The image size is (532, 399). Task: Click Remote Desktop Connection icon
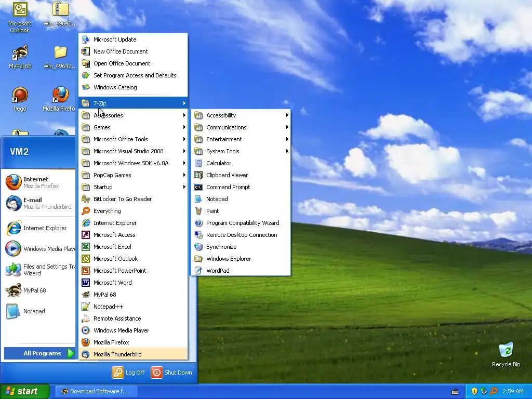pos(198,235)
